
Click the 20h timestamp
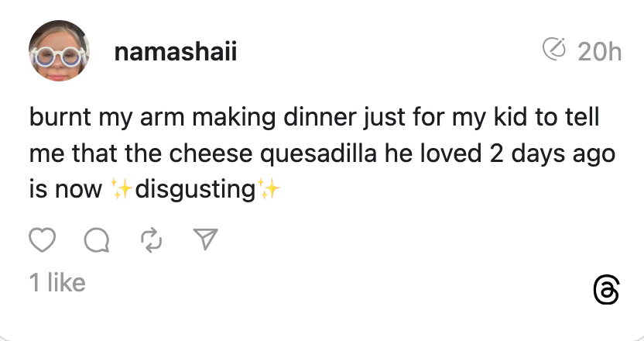(600, 52)
